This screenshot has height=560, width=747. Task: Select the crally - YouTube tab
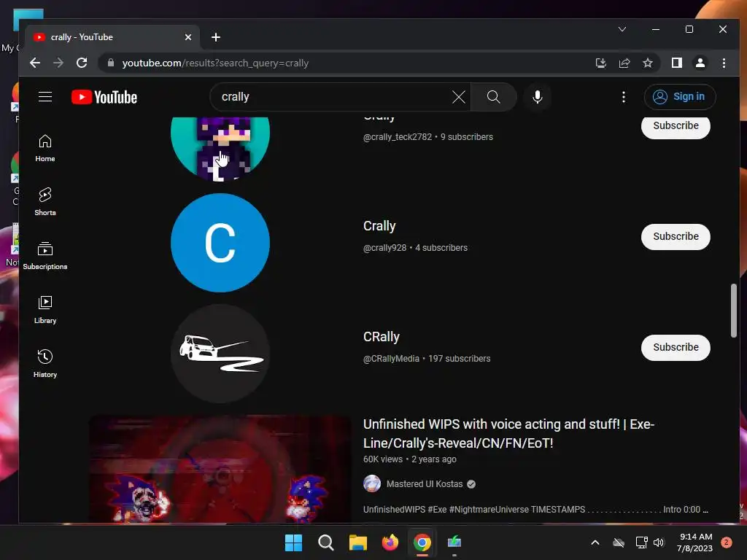(x=112, y=37)
